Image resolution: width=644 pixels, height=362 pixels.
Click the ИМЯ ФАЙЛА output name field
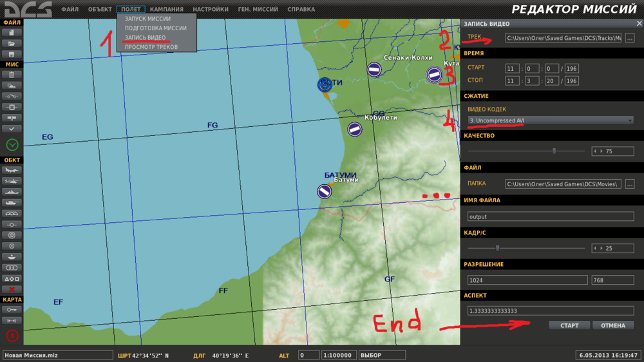[551, 216]
